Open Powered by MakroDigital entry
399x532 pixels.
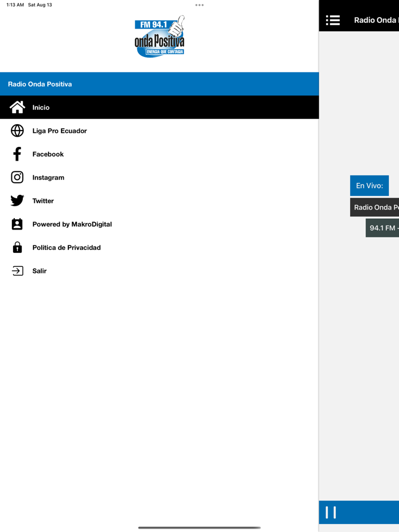coord(159,224)
